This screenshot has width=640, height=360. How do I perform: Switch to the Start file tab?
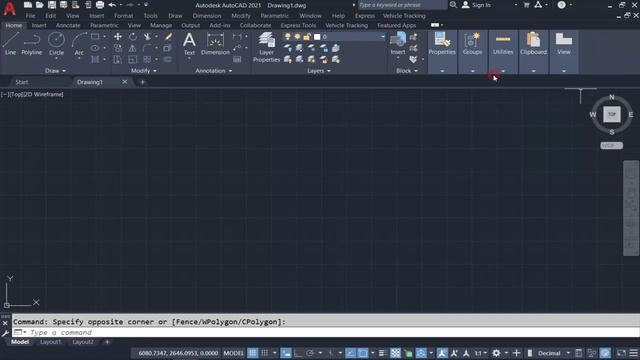[22, 82]
